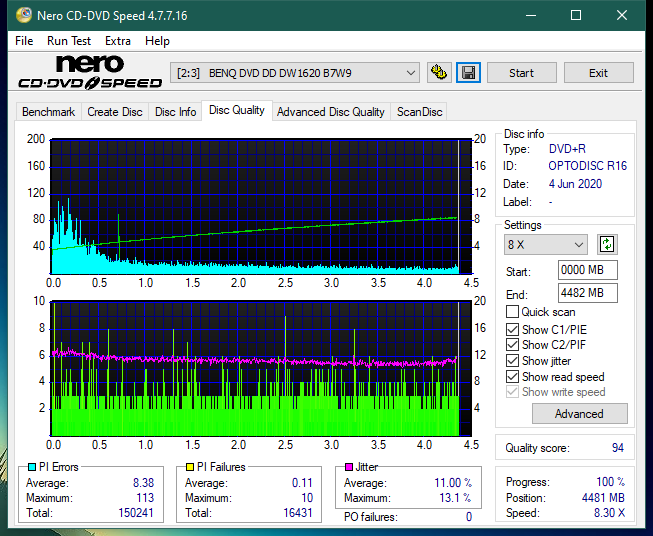
Task: Click the End field showing 4482 MB
Action: tap(587, 293)
